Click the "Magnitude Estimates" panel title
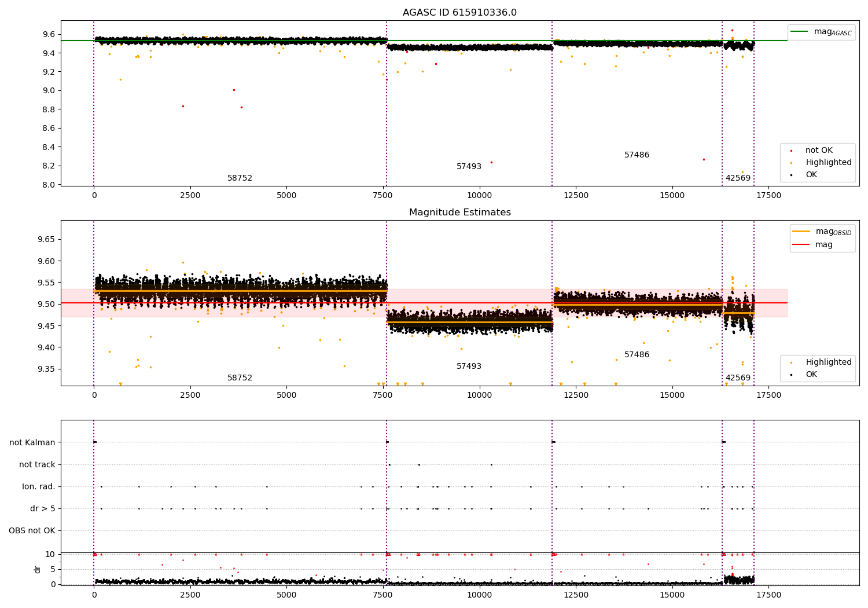 point(459,213)
